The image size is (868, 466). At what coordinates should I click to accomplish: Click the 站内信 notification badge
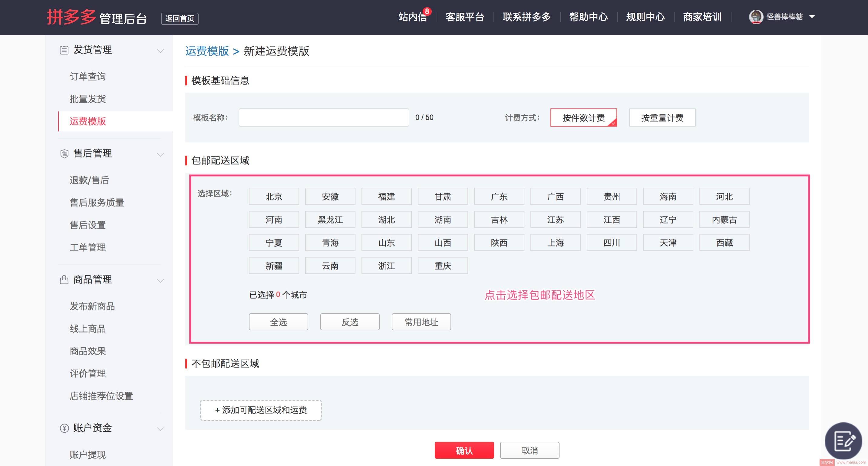[427, 12]
